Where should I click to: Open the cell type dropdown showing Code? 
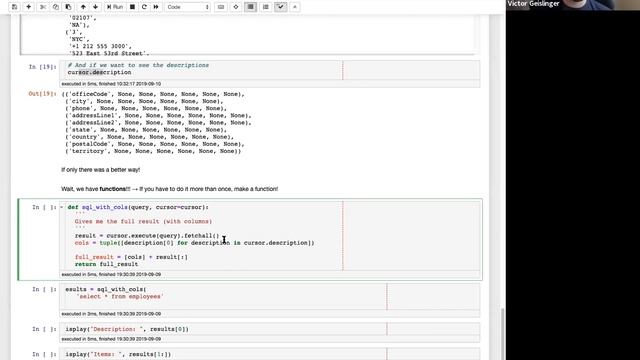tap(188, 7)
